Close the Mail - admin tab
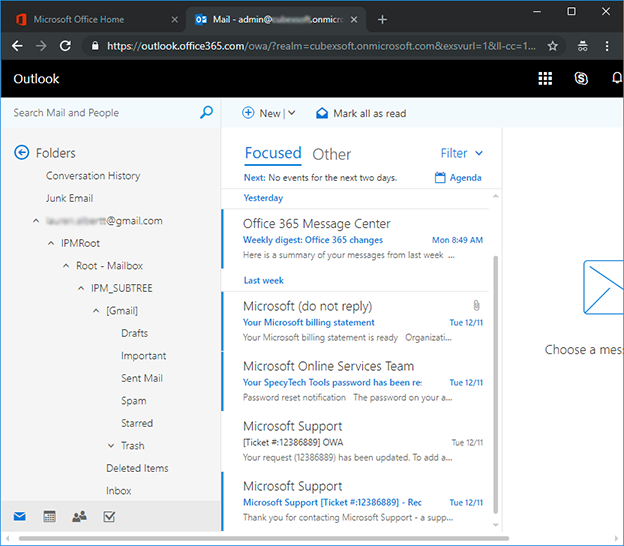The width and height of the screenshot is (624, 546). click(354, 20)
